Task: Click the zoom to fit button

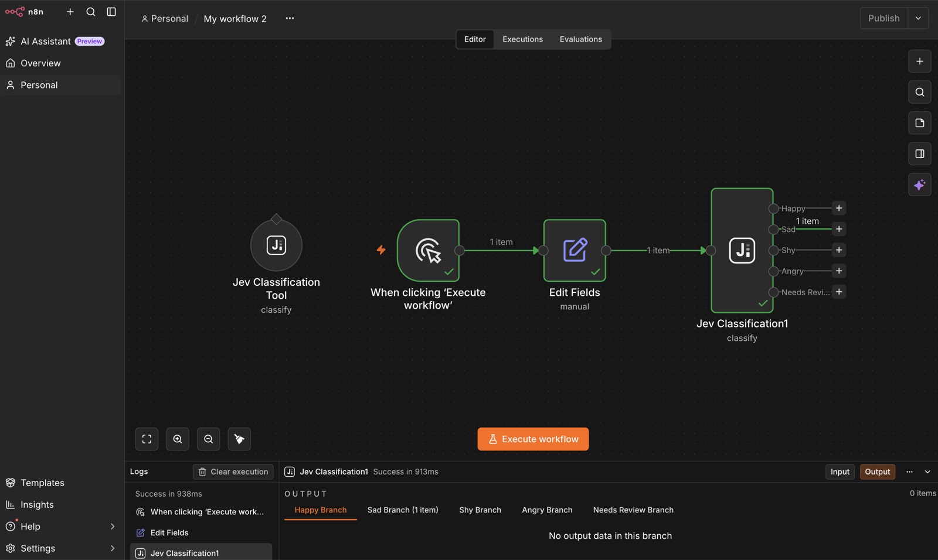Action: click(147, 439)
